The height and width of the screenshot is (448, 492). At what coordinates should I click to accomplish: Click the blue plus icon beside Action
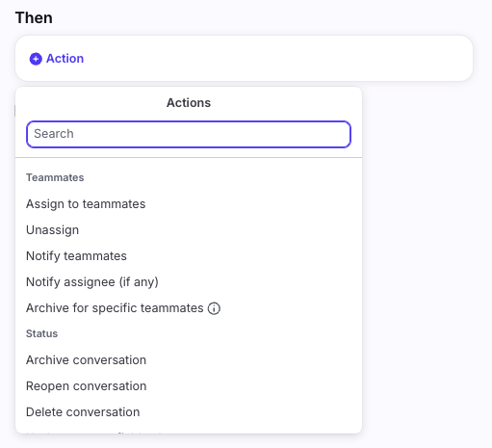(x=36, y=59)
